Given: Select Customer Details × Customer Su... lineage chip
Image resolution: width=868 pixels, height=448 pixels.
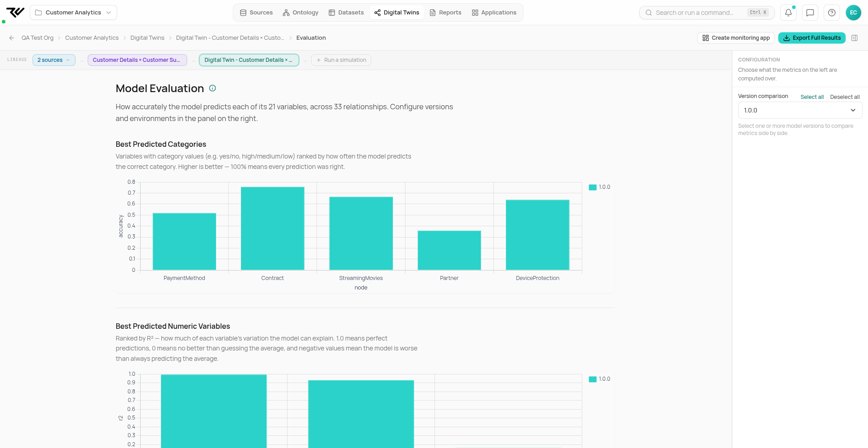Looking at the screenshot, I should click(137, 60).
